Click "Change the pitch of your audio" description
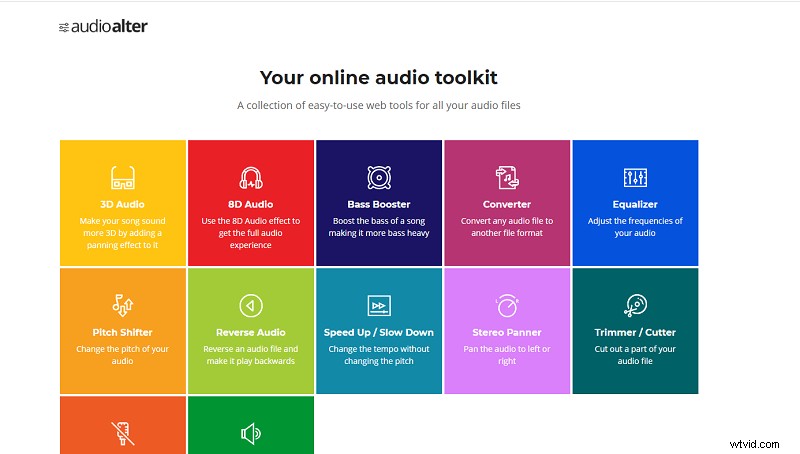800x454 pixels. coord(122,355)
